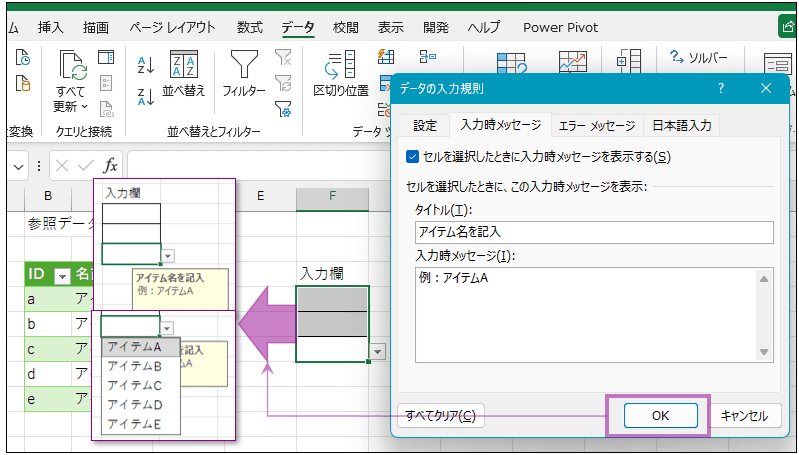The height and width of the screenshot is (455, 799).
Task: Click formula bar cancel X icon
Action: click(62, 166)
